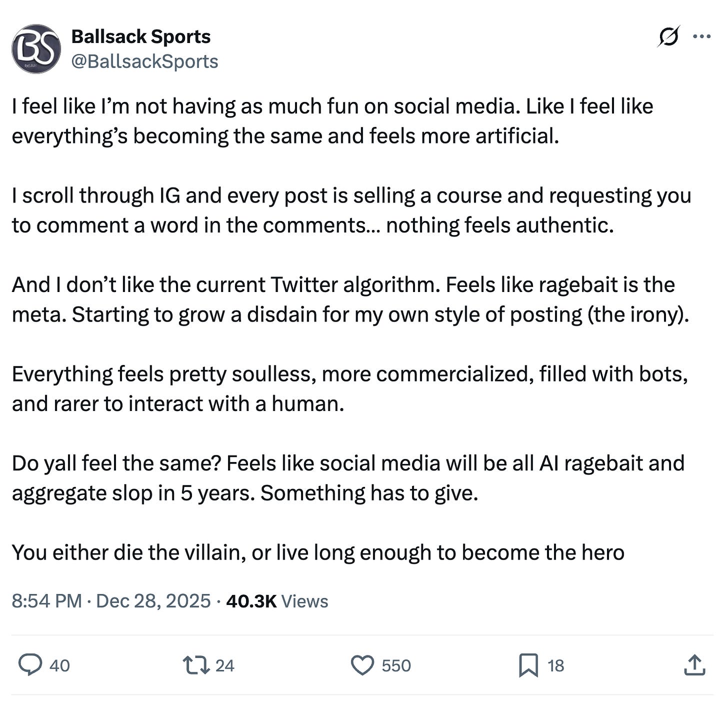Click the share upload icon
The width and height of the screenshot is (728, 706).
point(694,665)
